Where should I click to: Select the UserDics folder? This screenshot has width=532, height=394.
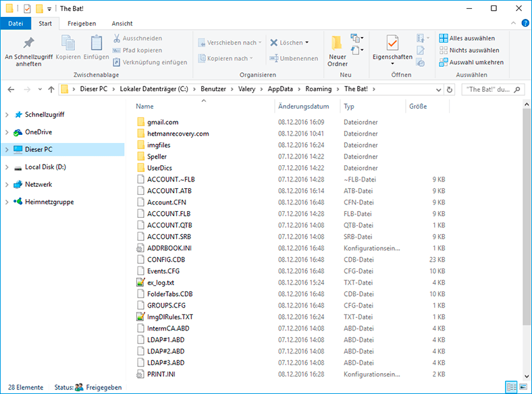tap(159, 168)
